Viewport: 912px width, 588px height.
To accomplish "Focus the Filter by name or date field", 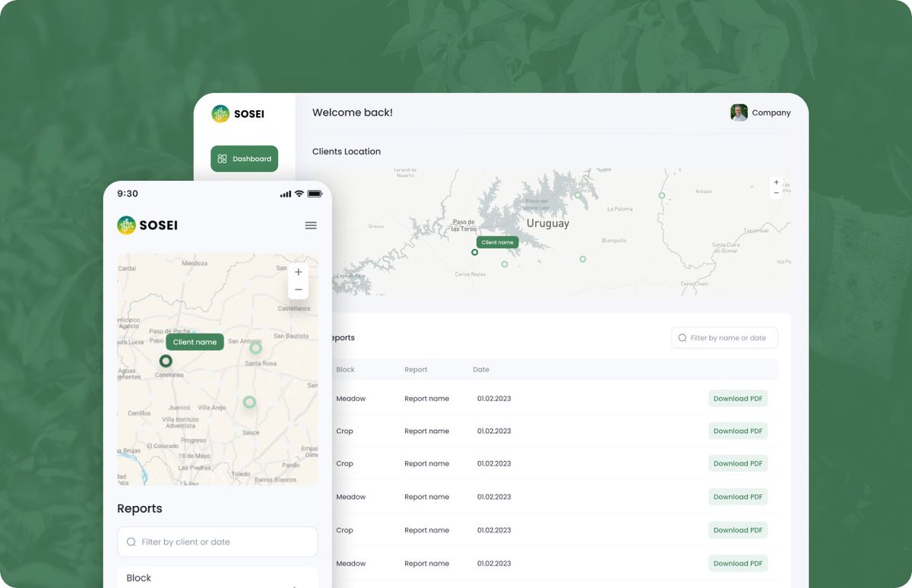I will click(724, 338).
